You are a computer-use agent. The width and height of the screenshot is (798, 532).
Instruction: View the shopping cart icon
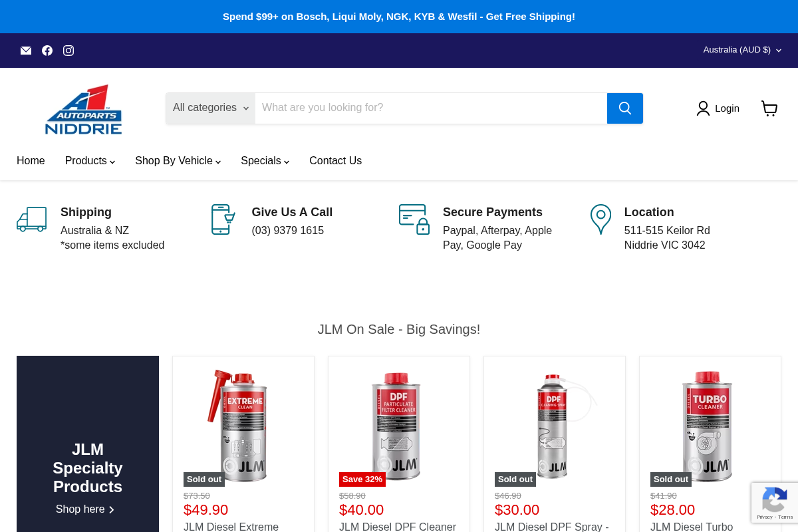click(x=769, y=108)
